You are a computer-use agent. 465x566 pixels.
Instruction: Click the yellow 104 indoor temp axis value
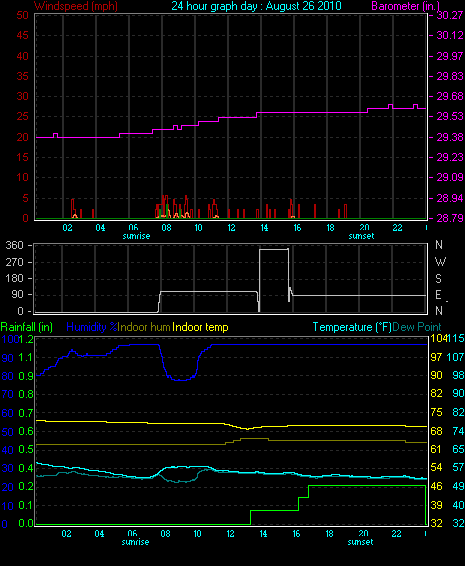[x=438, y=338]
